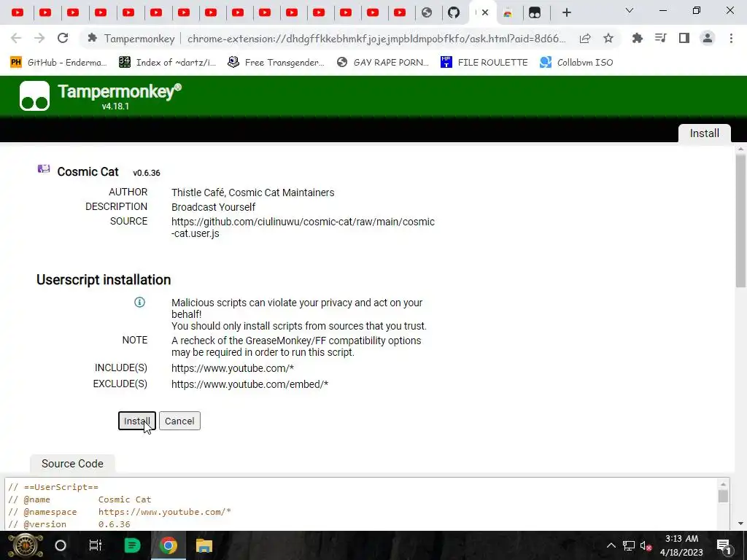
Task: Expand the hidden tray icons chevron
Action: (611, 545)
